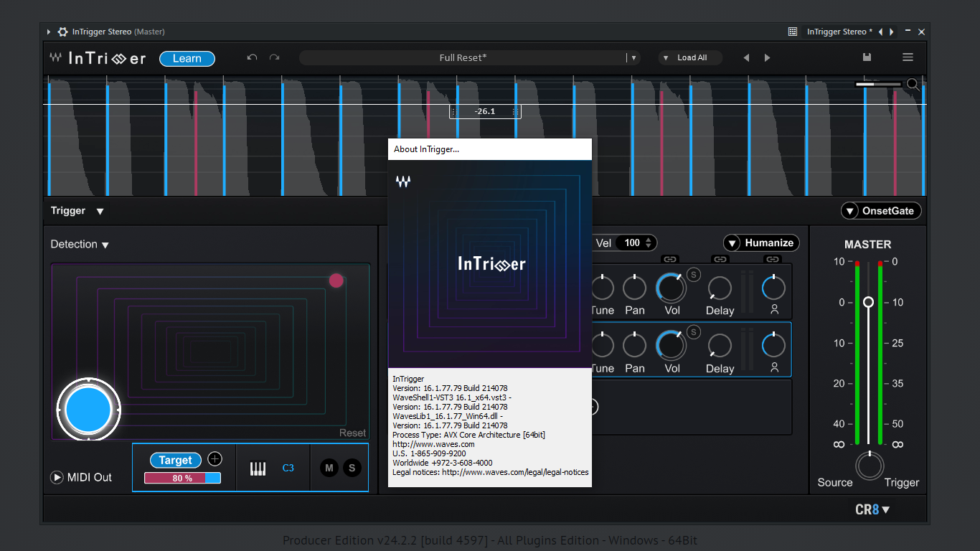Click the redo arrow icon
Image resolution: width=980 pixels, height=551 pixels.
point(274,57)
